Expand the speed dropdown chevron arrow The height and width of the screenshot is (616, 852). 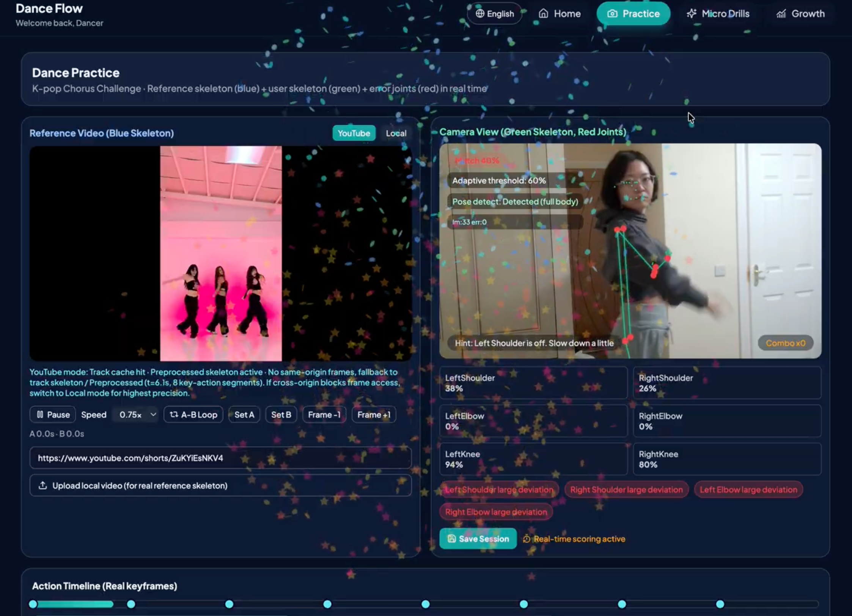[153, 415]
